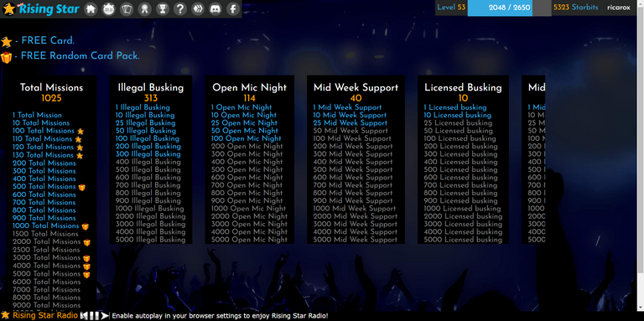Click the 5323 Starbits balance
Screen dimensions: 644x321
point(576,8)
